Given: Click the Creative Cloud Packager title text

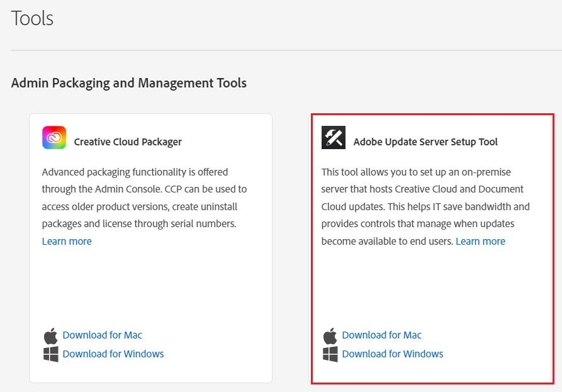Looking at the screenshot, I should [128, 142].
